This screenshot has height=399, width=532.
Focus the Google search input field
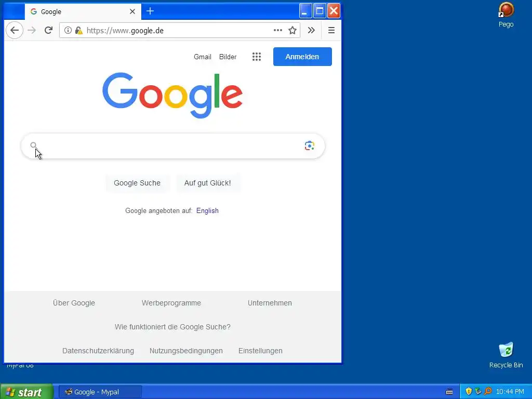[x=172, y=146]
